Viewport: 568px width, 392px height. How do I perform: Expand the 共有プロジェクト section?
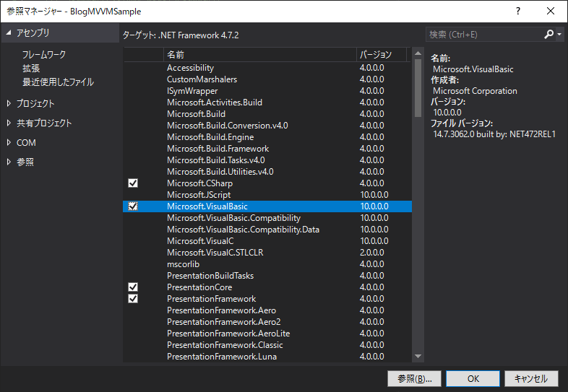[x=9, y=123]
